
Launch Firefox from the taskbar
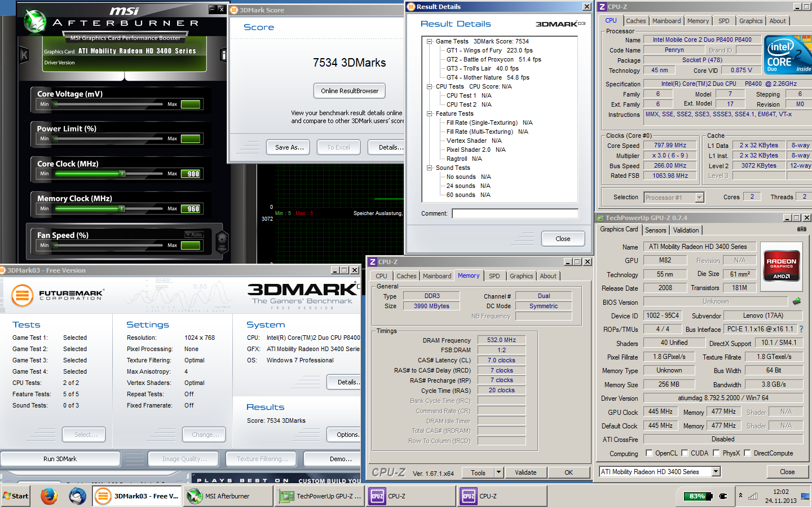point(49,496)
